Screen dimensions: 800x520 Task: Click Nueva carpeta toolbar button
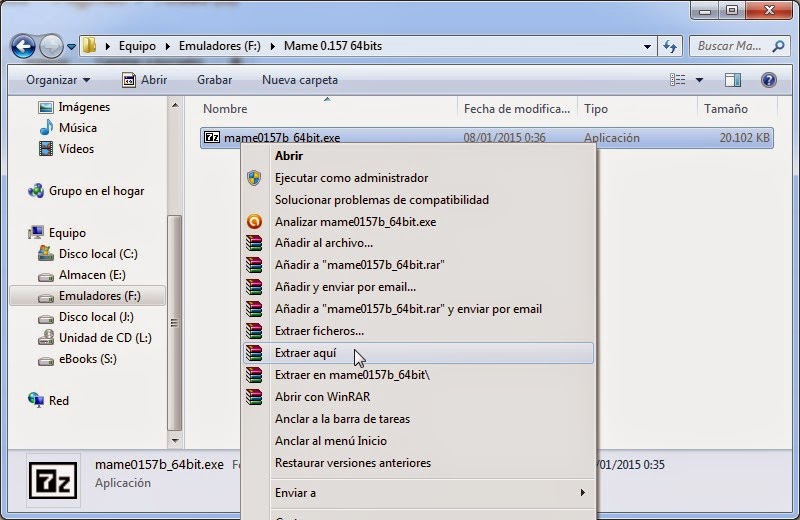click(300, 80)
